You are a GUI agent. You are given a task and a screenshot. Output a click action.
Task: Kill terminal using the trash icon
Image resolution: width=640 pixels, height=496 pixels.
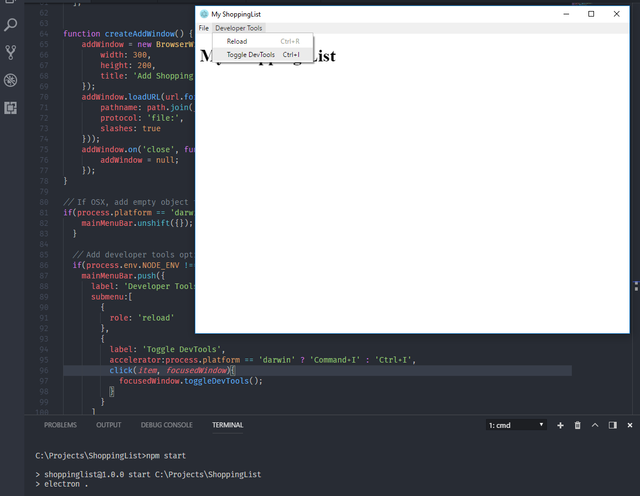coord(578,425)
